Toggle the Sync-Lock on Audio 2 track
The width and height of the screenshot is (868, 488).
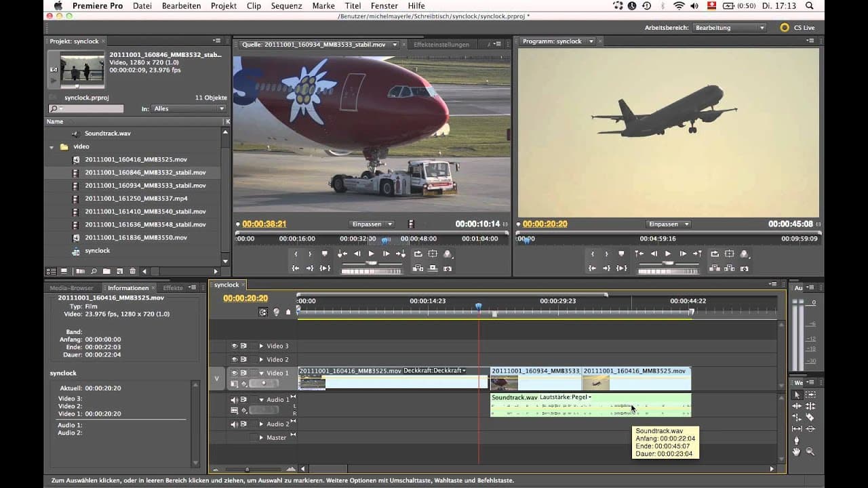243,424
